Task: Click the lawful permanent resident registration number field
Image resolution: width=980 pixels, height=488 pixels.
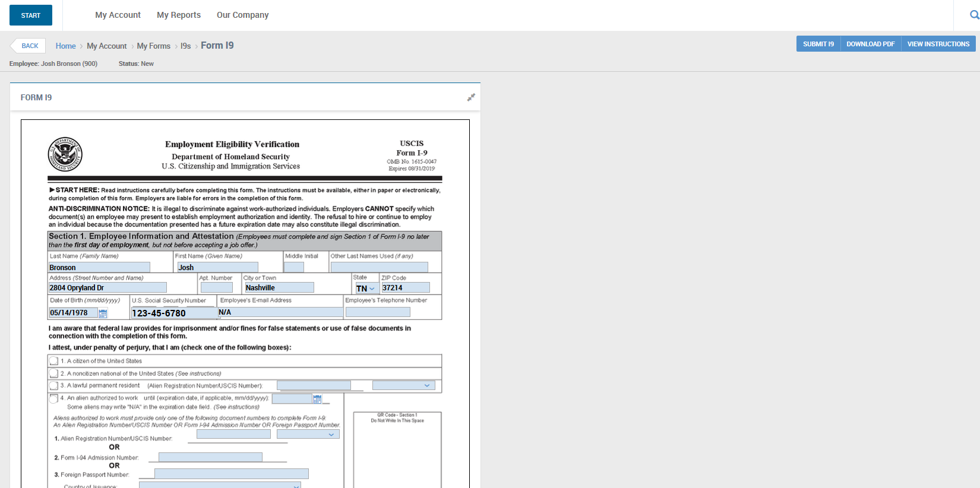Action: (x=314, y=385)
